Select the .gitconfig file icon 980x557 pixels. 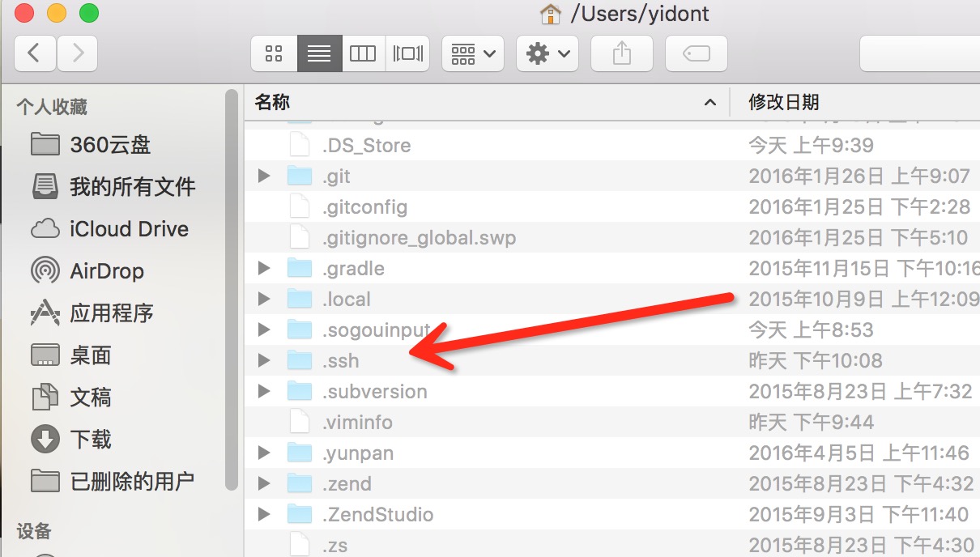(x=300, y=206)
